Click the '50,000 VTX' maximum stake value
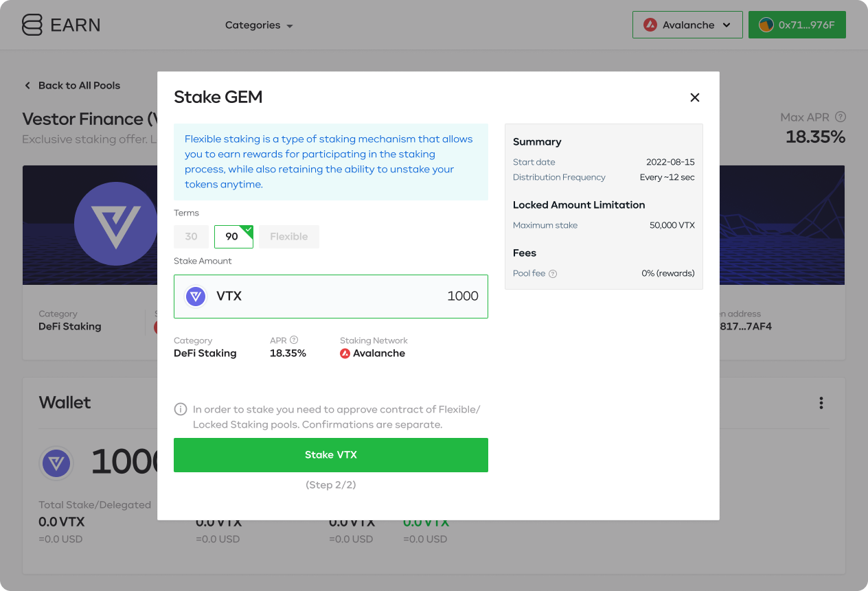This screenshot has height=591, width=868. point(672,225)
